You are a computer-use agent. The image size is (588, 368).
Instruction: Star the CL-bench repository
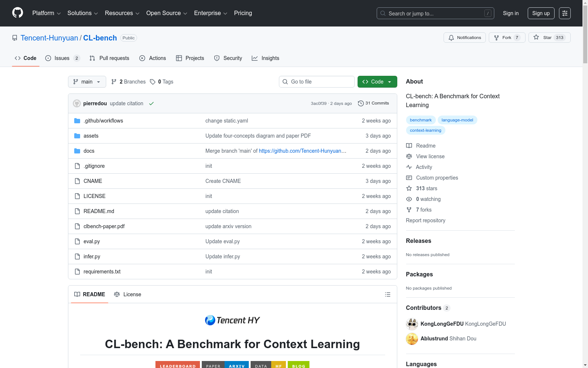(x=549, y=38)
